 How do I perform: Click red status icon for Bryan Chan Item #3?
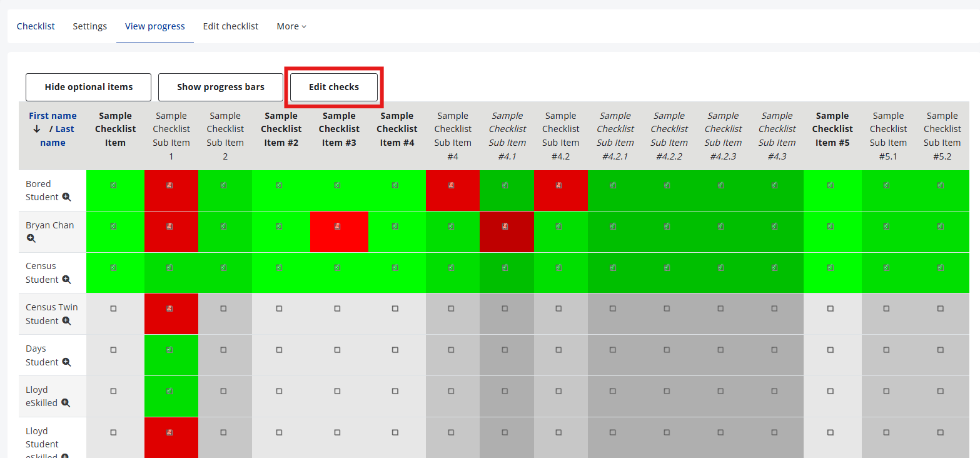click(337, 226)
